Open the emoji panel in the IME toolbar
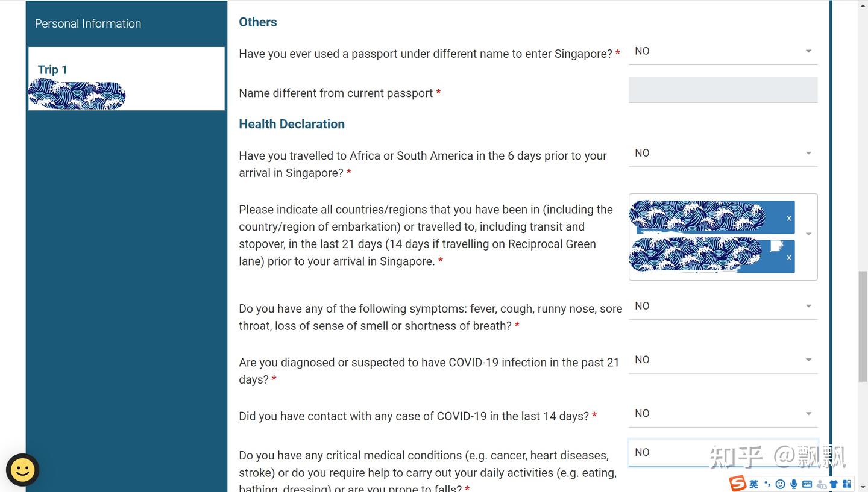 [x=781, y=484]
